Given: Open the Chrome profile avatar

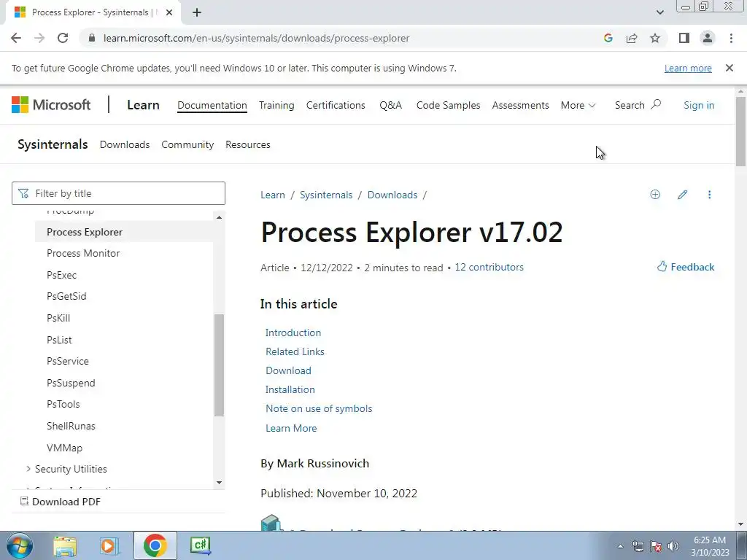Looking at the screenshot, I should click(708, 38).
